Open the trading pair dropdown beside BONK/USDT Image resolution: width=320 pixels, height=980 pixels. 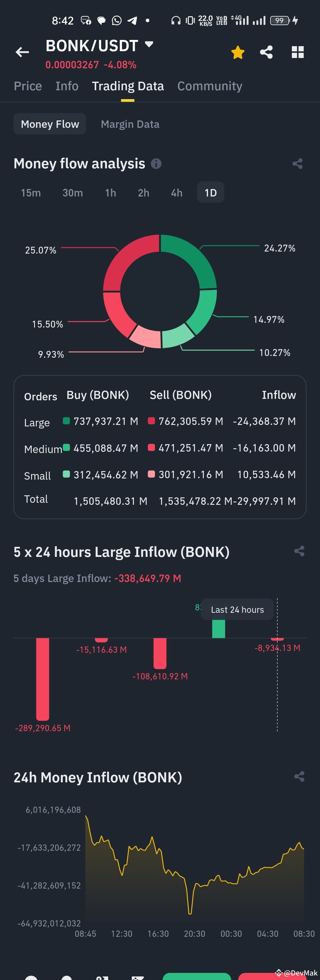click(149, 44)
